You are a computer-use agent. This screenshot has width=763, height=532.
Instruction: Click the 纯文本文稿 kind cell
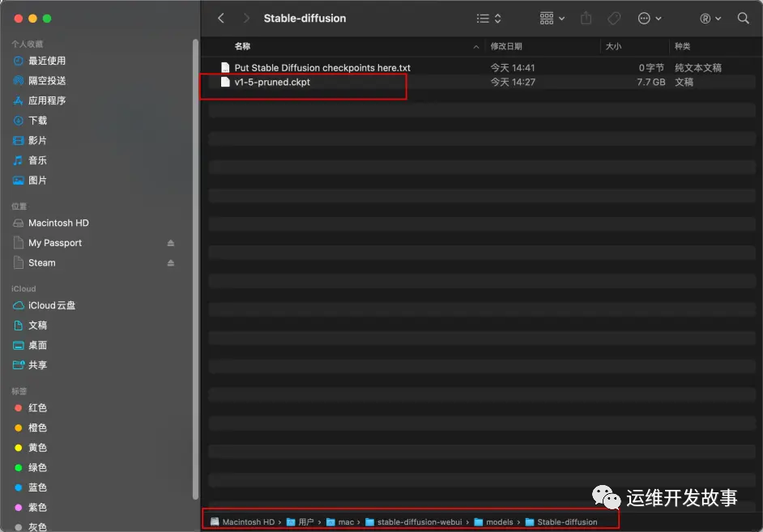pyautogui.click(x=697, y=67)
